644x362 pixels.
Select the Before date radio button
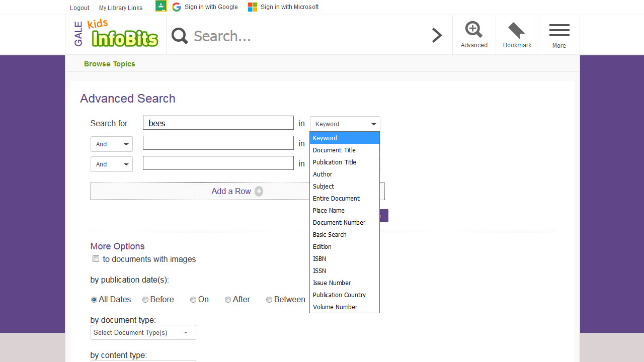click(x=145, y=300)
